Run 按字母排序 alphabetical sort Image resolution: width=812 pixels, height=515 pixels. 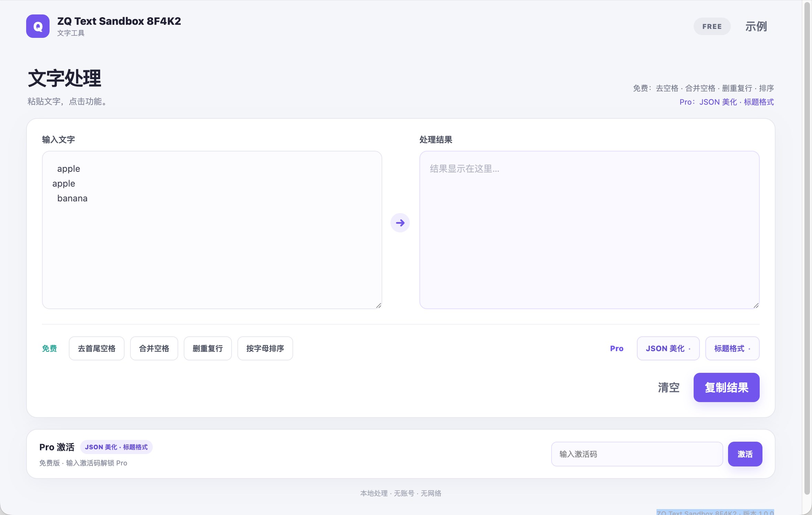265,348
